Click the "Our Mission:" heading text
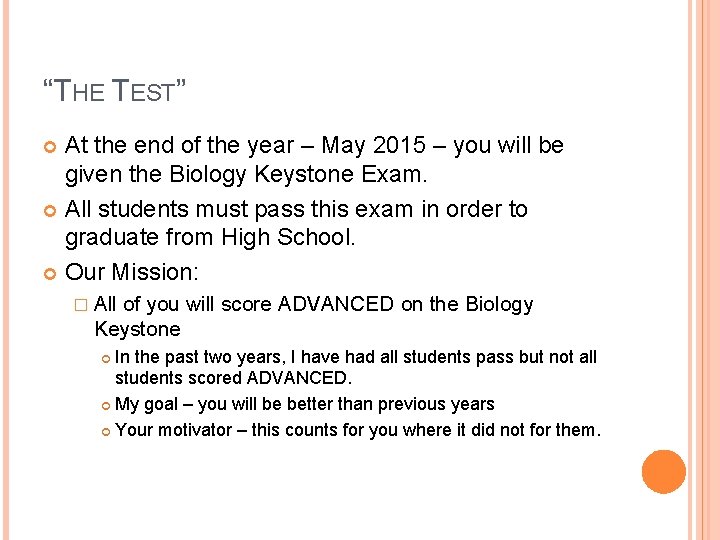720x540 pixels. click(131, 272)
